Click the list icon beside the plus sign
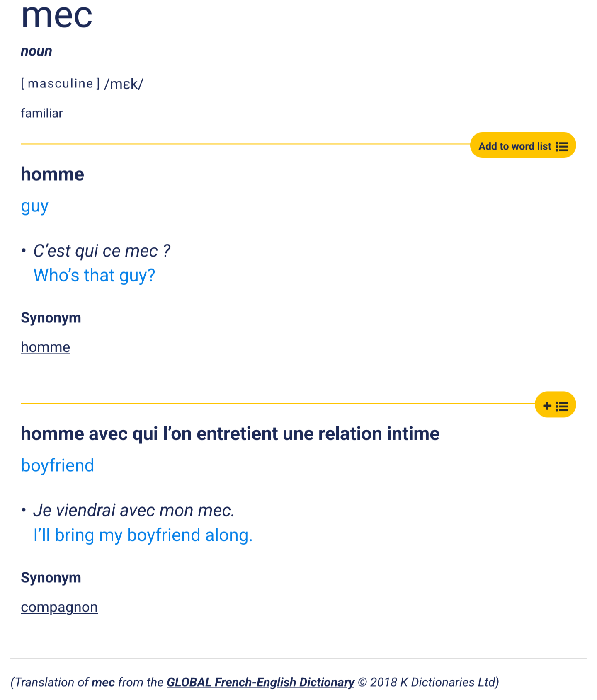 562,406
